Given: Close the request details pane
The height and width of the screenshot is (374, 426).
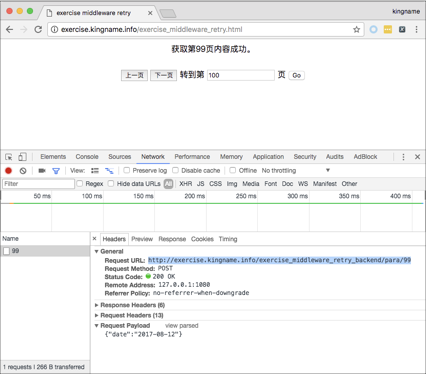Looking at the screenshot, I should pyautogui.click(x=94, y=239).
